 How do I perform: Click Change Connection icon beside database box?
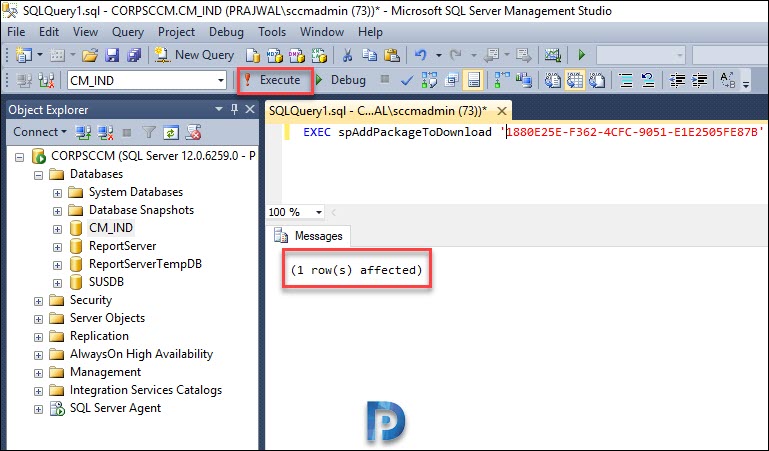pyautogui.click(x=46, y=80)
